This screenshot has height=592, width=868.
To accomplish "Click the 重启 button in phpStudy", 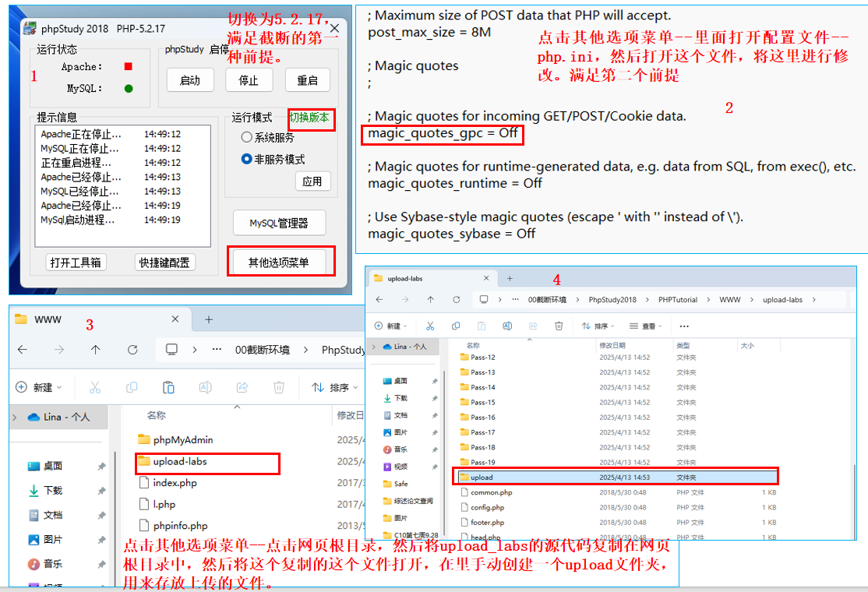I will [307, 80].
